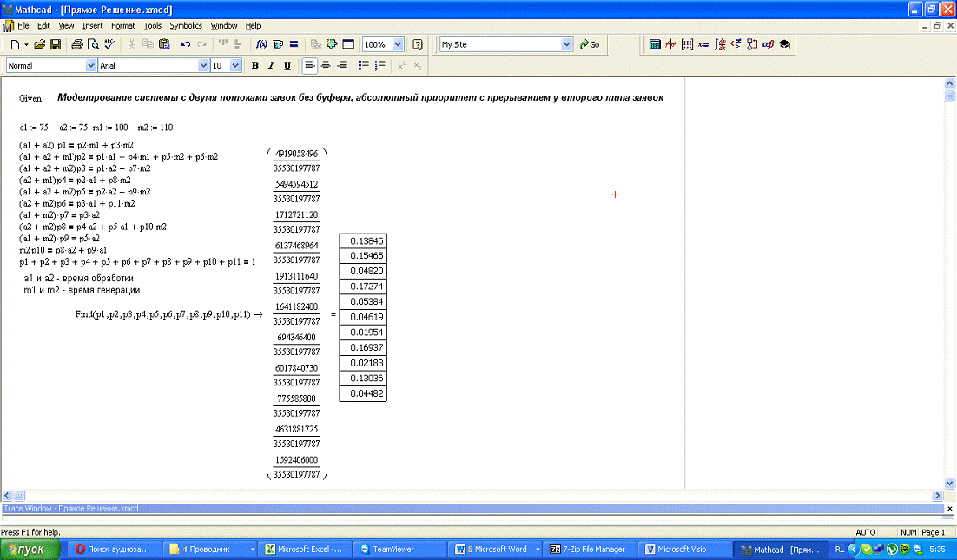Switch to Microsoft Excel in taskbar
The image size is (957, 560).
point(303,549)
